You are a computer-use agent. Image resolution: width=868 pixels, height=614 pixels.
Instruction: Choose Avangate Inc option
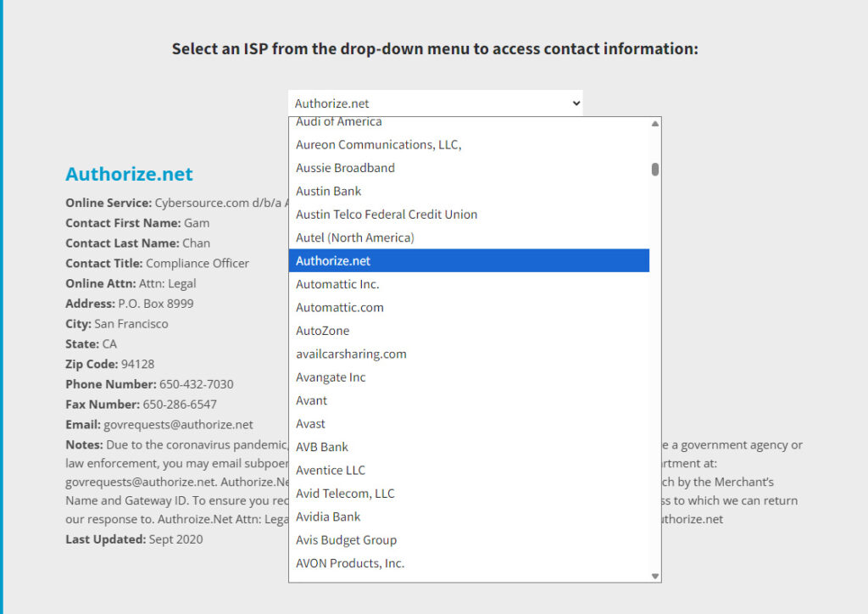pos(331,377)
